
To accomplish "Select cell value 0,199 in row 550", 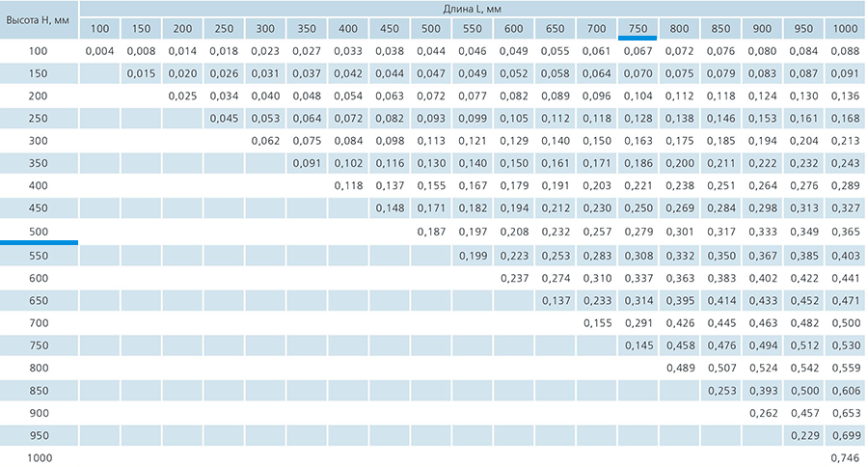I will point(473,256).
